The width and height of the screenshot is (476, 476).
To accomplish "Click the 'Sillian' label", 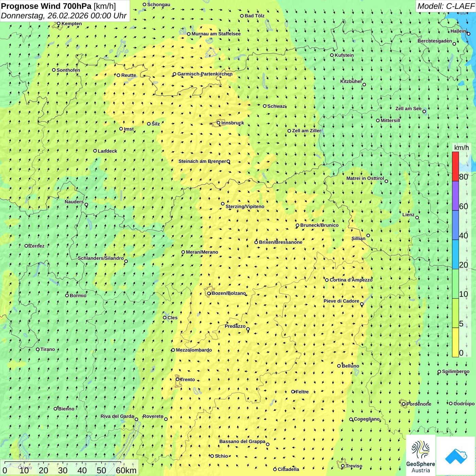I will click(x=358, y=238).
